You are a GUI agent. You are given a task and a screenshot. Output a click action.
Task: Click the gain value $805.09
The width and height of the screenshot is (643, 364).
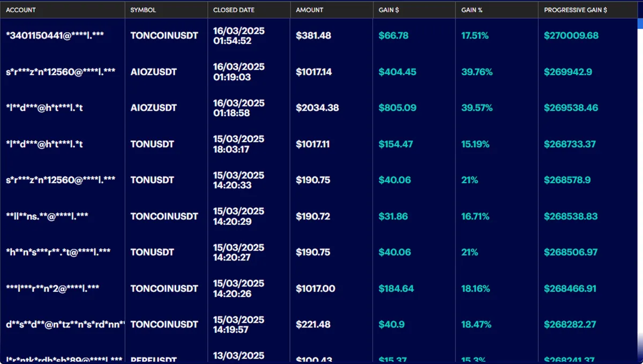tap(398, 108)
